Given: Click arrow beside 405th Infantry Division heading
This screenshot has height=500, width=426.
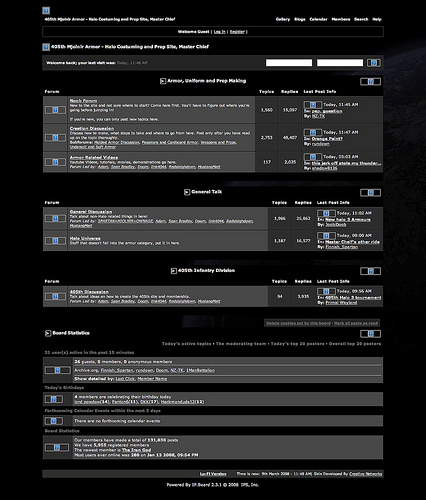Looking at the screenshot, I should coord(174,271).
